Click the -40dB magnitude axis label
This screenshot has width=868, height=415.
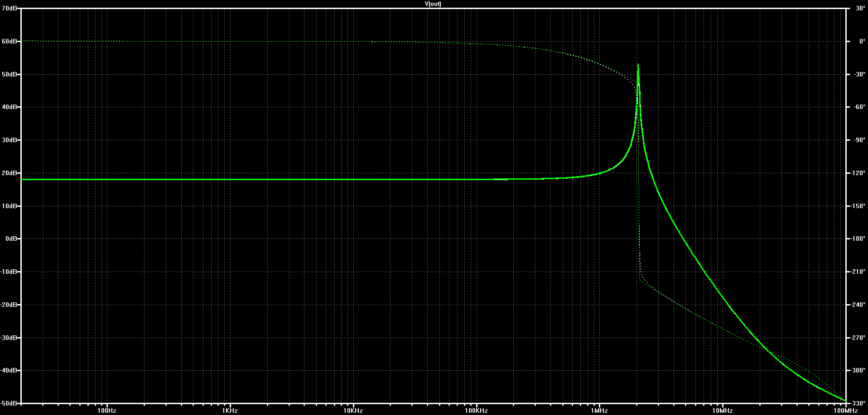coord(8,370)
